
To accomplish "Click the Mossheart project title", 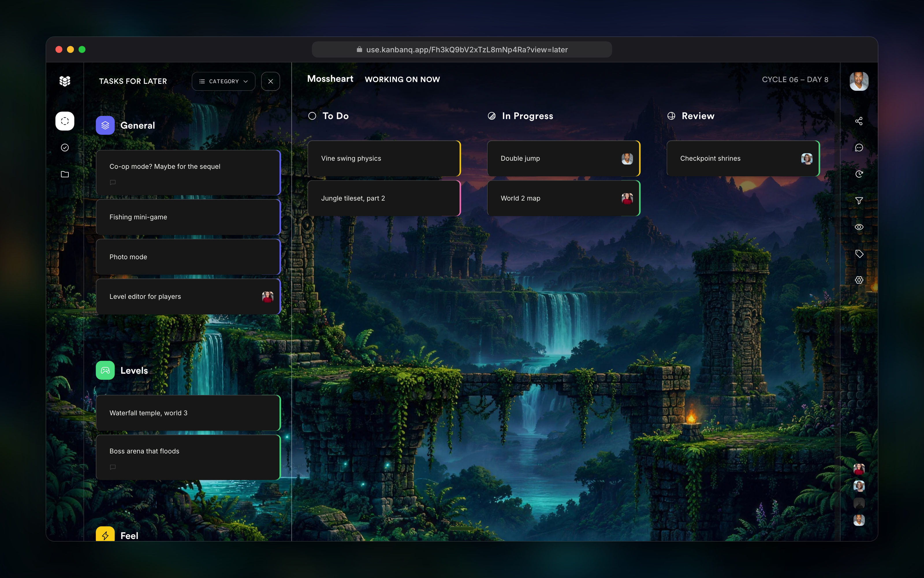I will coord(330,79).
